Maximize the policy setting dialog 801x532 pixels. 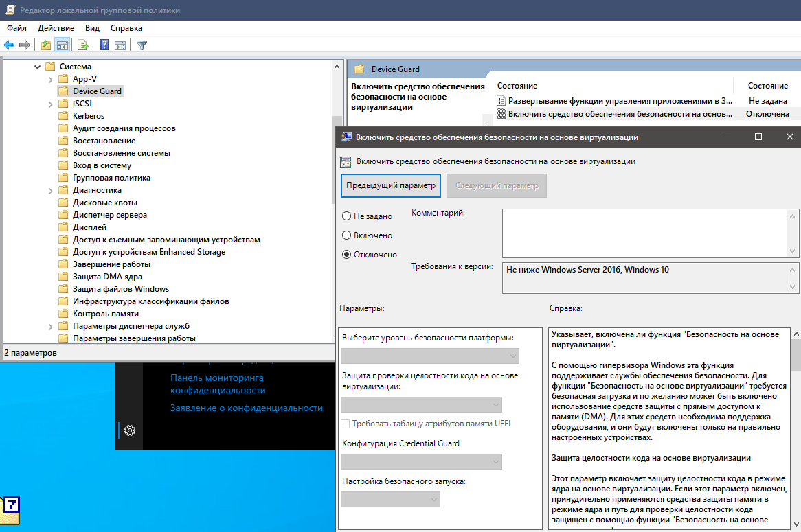pos(758,137)
